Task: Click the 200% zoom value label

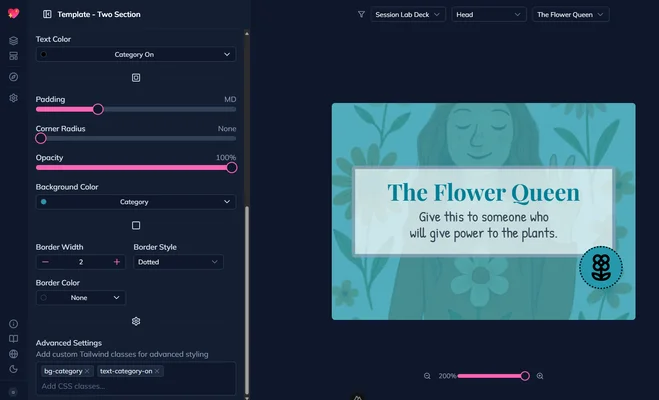Action: [447, 376]
